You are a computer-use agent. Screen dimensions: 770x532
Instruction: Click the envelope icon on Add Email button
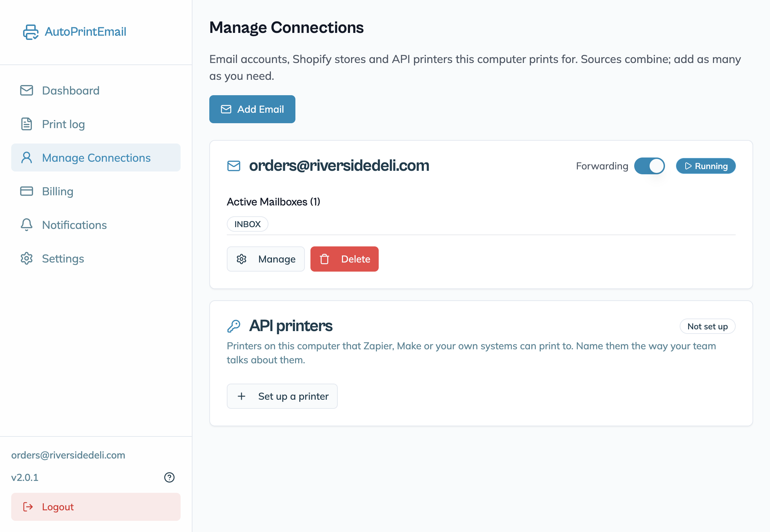point(226,109)
